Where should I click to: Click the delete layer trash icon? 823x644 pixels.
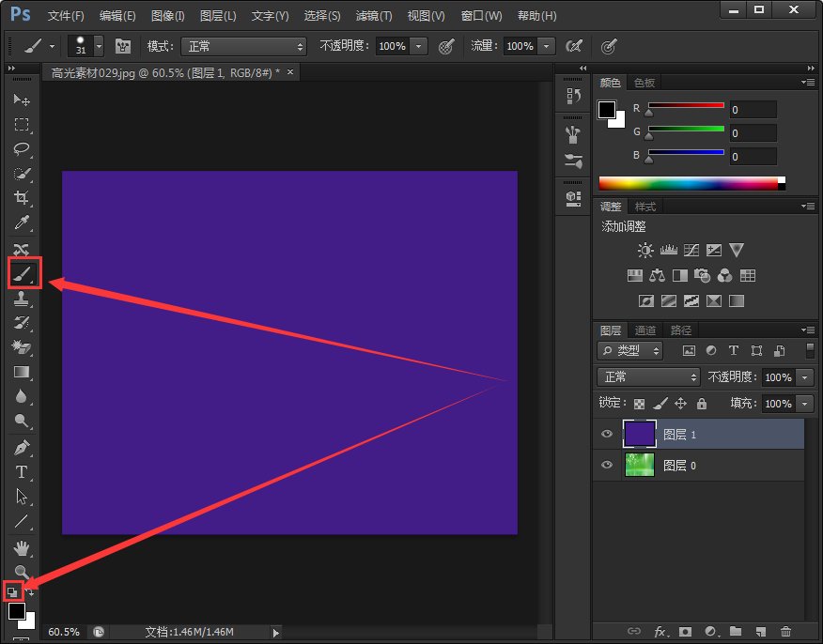point(785,632)
